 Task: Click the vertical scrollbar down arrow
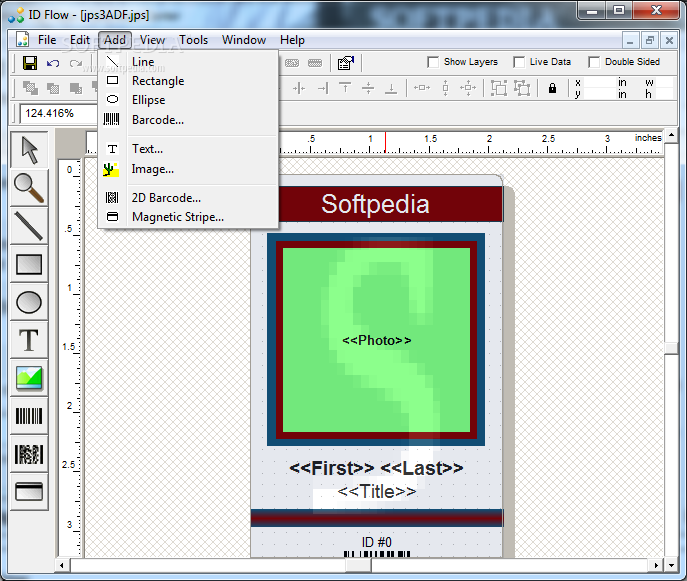(x=671, y=565)
